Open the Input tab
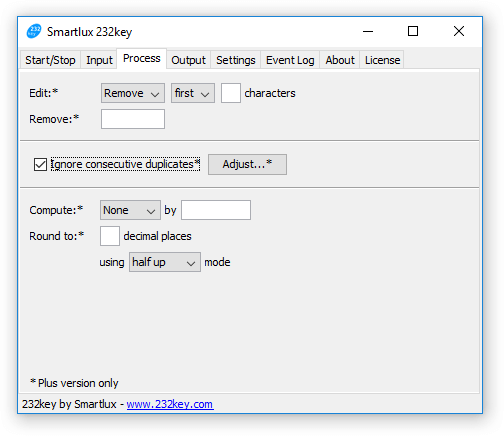The height and width of the screenshot is (436, 504). pyautogui.click(x=99, y=60)
